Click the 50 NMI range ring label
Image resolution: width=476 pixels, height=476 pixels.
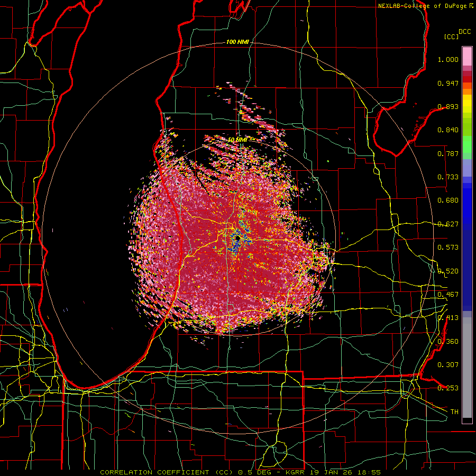pyautogui.click(x=237, y=140)
